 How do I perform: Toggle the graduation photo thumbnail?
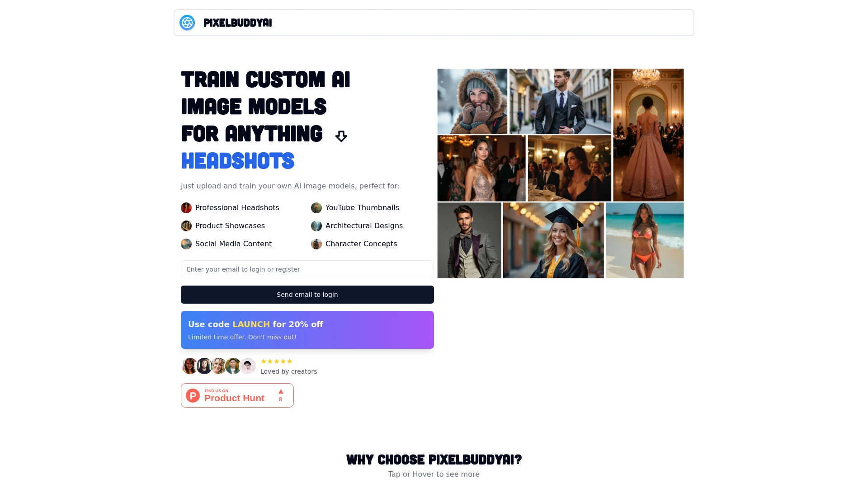click(x=553, y=239)
